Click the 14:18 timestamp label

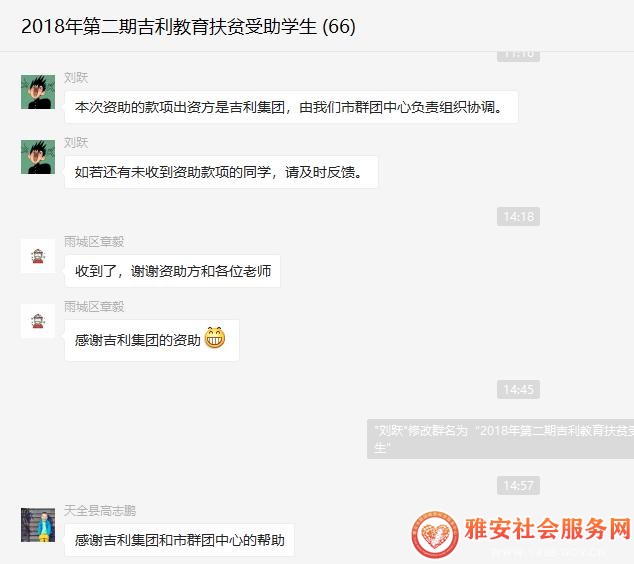pos(518,216)
